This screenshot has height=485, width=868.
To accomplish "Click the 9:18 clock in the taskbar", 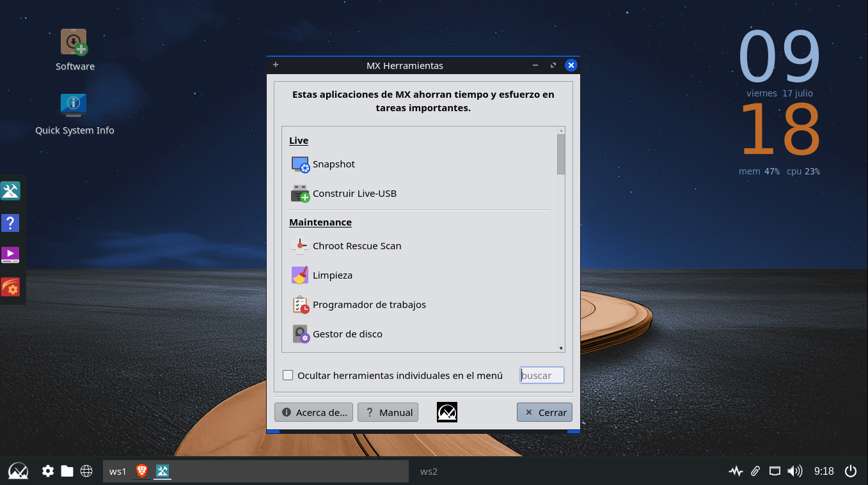I will click(824, 471).
